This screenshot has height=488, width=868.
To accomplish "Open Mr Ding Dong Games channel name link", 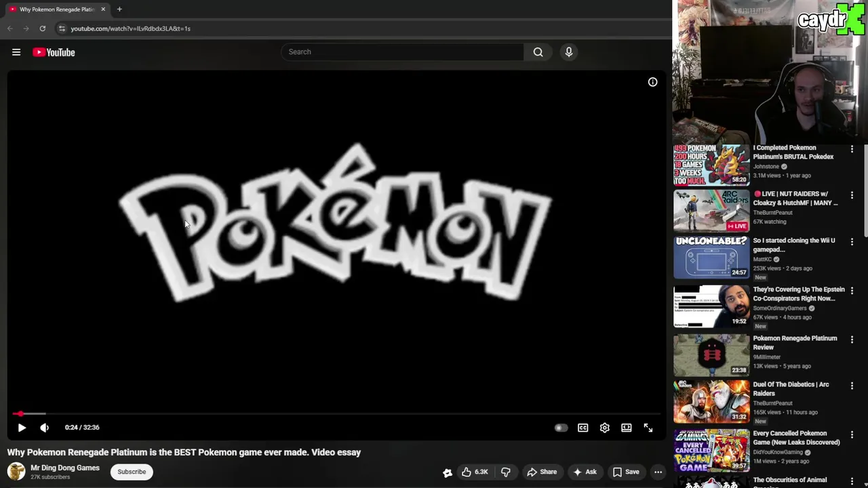I will pyautogui.click(x=65, y=468).
